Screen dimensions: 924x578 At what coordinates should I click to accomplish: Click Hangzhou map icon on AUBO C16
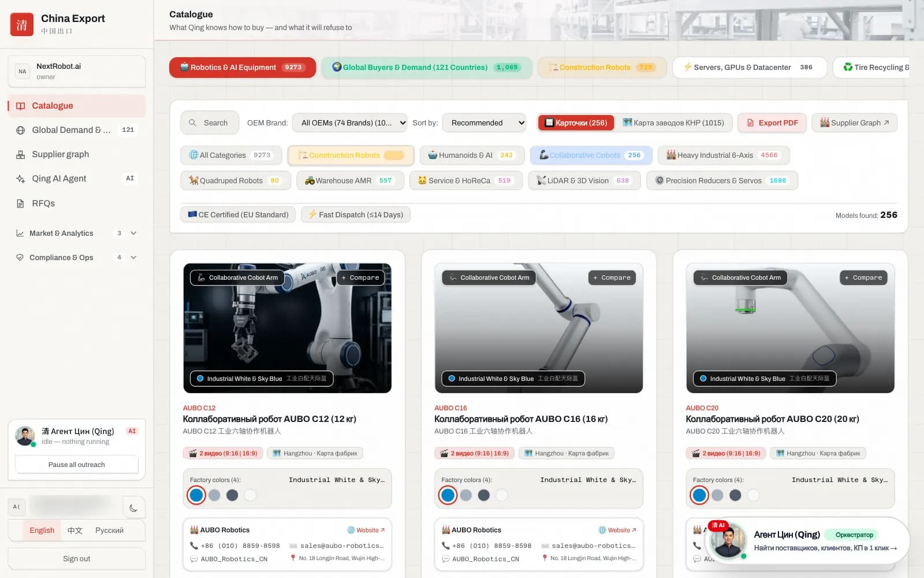tap(528, 453)
